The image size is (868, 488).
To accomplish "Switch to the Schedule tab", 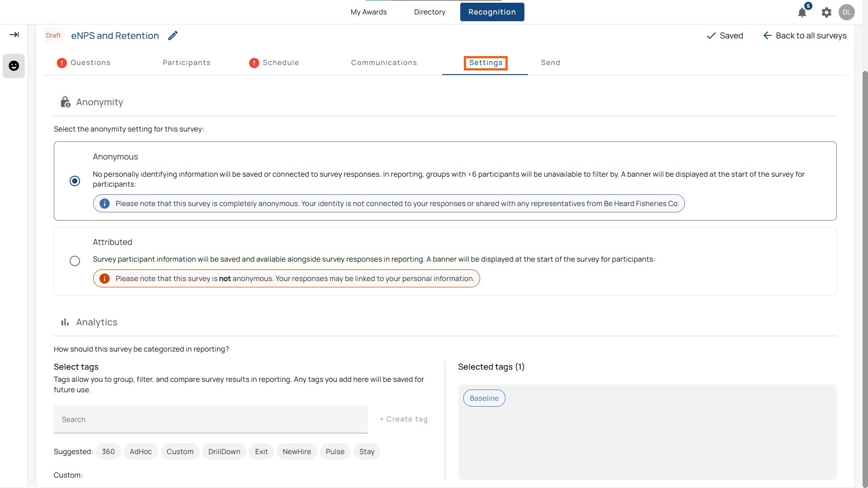I will pos(281,63).
